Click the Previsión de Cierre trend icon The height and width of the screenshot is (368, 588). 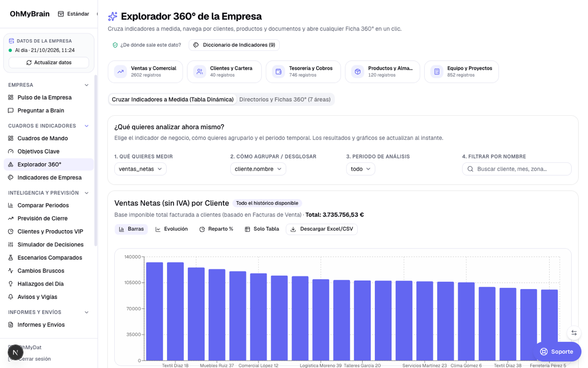(11, 218)
